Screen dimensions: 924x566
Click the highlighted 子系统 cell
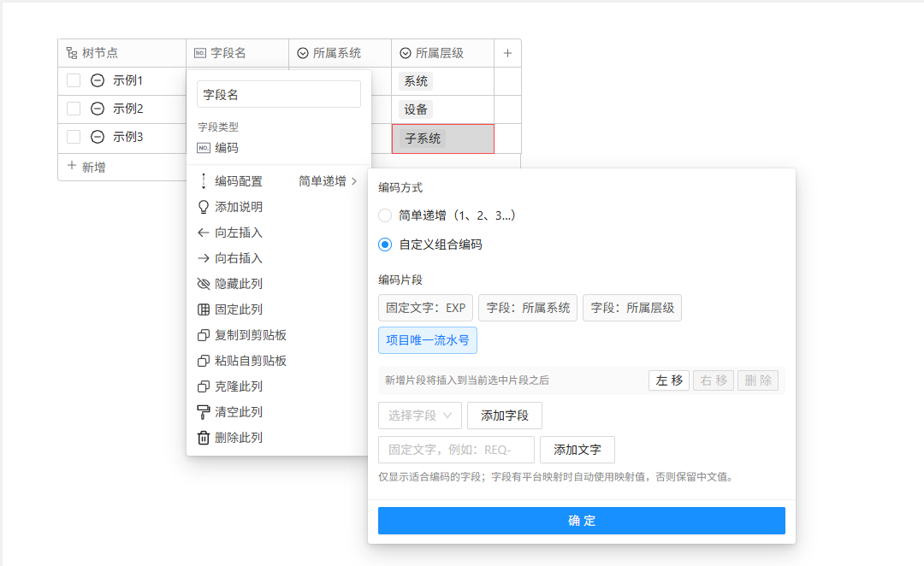click(443, 139)
